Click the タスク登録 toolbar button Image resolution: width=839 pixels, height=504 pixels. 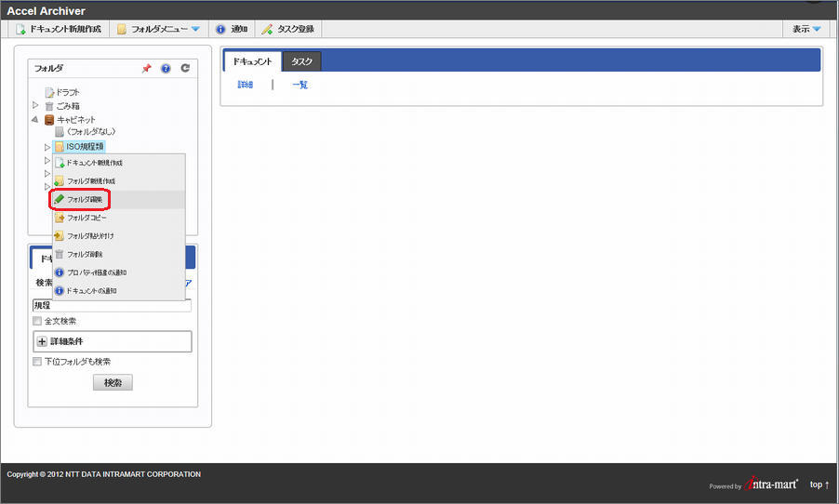[287, 29]
